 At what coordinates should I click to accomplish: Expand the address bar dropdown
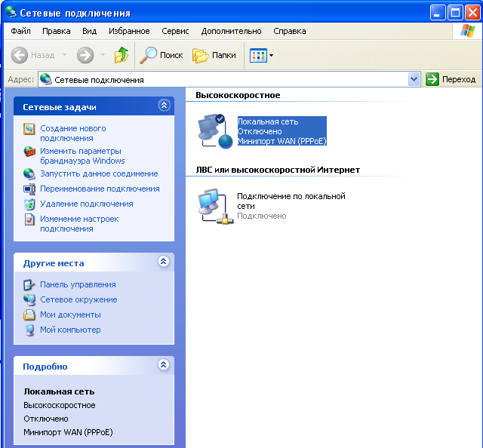click(x=414, y=79)
